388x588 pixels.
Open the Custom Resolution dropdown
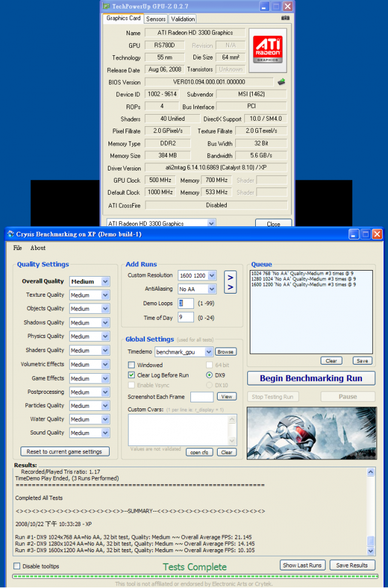point(198,275)
